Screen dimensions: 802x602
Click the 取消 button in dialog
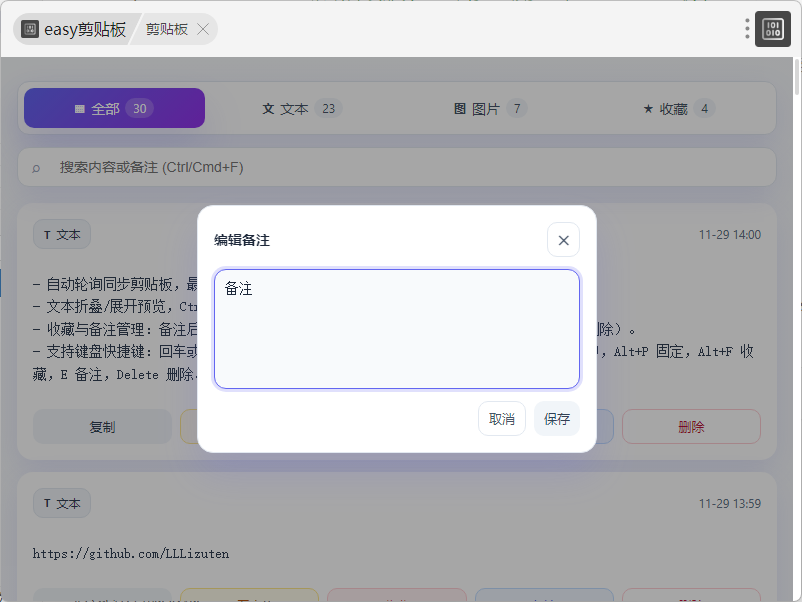click(502, 419)
